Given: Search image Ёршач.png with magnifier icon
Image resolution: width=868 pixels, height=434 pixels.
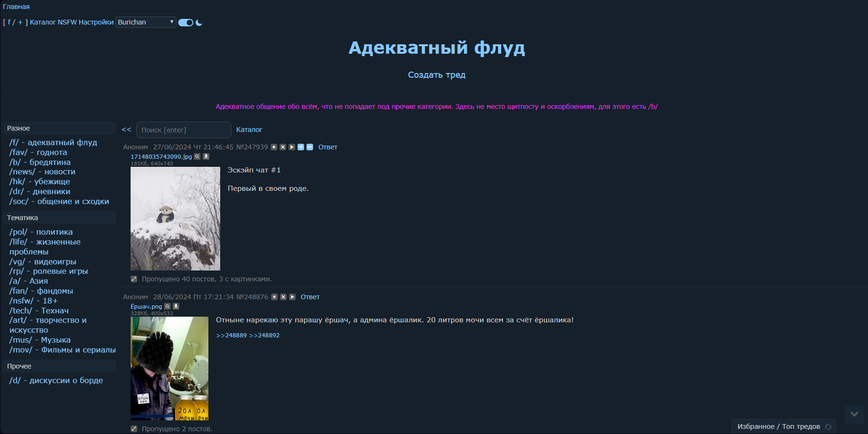Looking at the screenshot, I should pos(167,306).
